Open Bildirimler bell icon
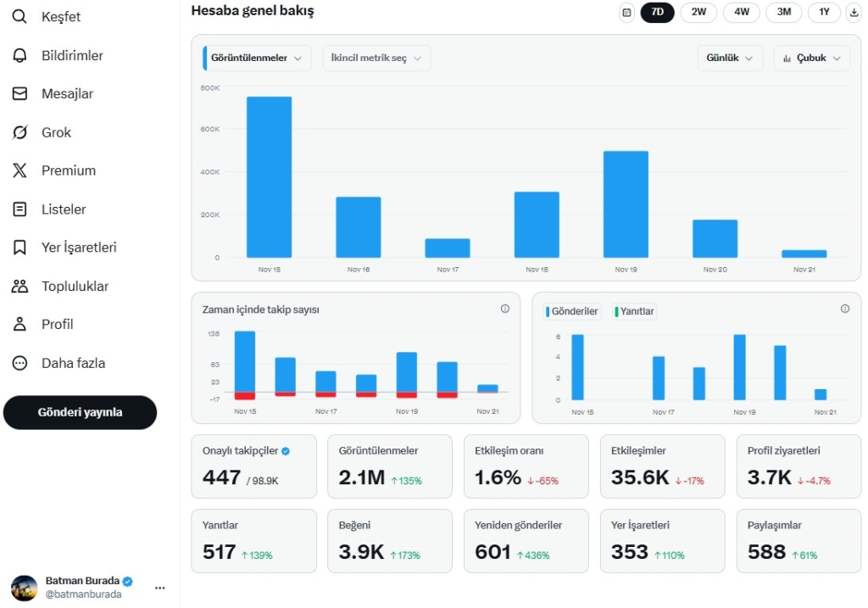 [x=19, y=55]
